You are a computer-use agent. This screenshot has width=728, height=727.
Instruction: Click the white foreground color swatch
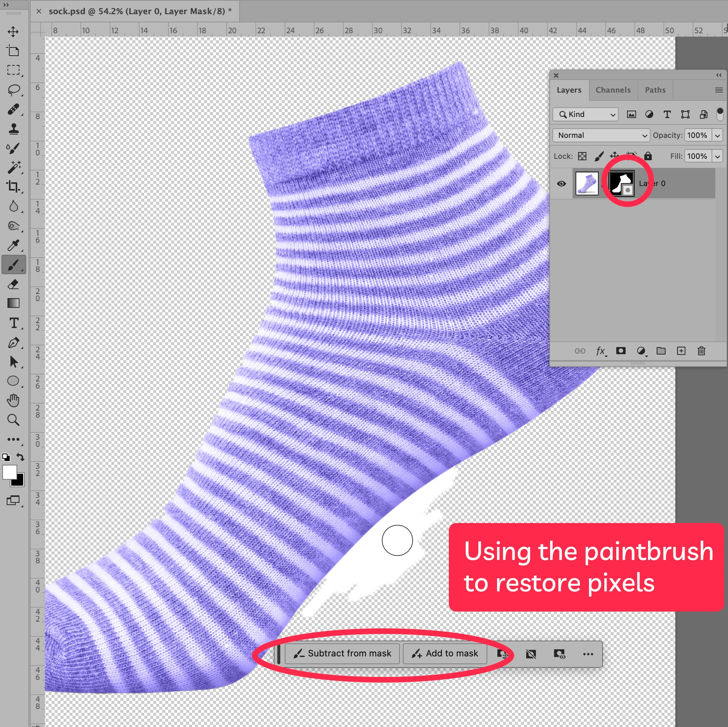tap(9, 471)
